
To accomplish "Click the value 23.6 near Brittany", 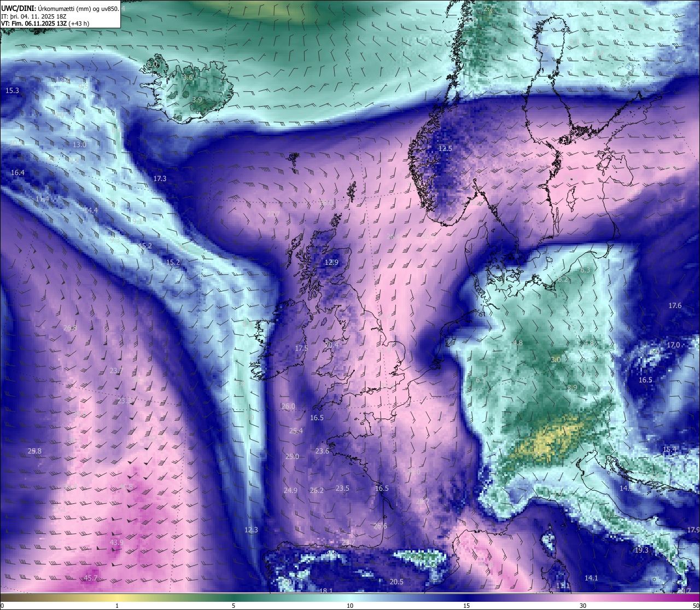I will pyautogui.click(x=322, y=451).
